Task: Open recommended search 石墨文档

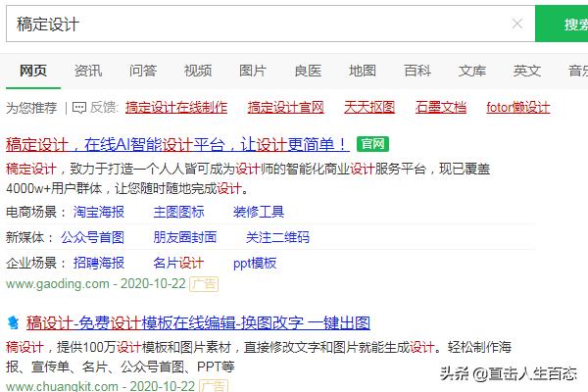Action: tap(441, 108)
